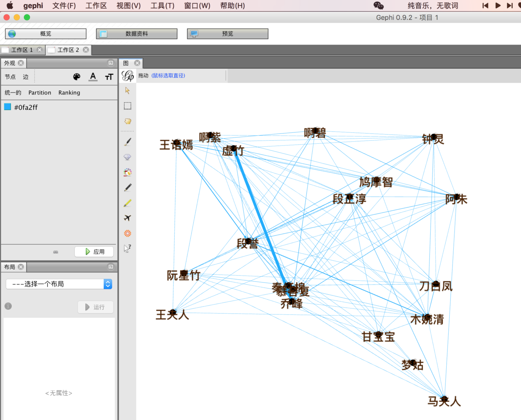The image size is (521, 420).
Task: Select the painter brush tool
Action: coord(128,142)
